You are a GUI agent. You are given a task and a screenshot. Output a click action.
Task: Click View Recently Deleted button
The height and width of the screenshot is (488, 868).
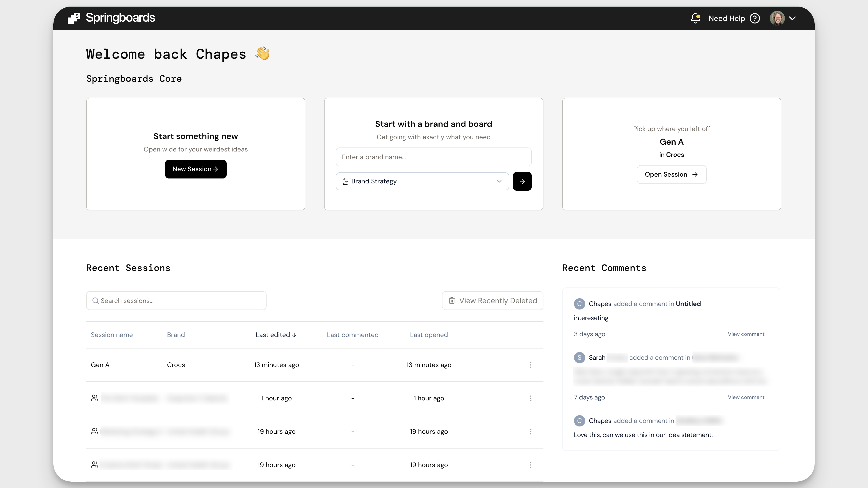(492, 301)
